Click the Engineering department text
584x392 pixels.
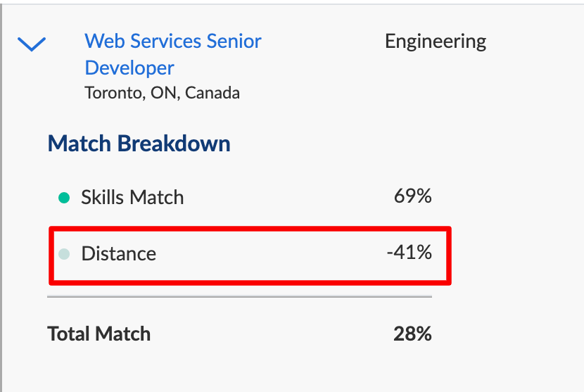tap(436, 42)
